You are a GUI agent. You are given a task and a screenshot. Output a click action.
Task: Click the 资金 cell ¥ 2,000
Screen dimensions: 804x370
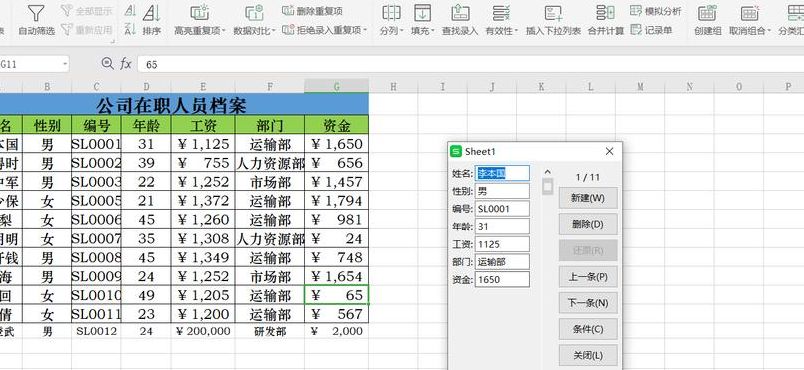336,331
